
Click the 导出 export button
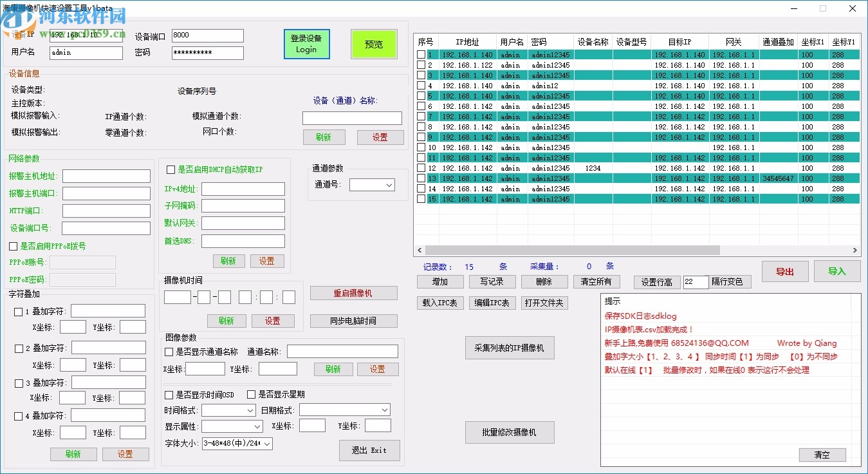pos(785,271)
